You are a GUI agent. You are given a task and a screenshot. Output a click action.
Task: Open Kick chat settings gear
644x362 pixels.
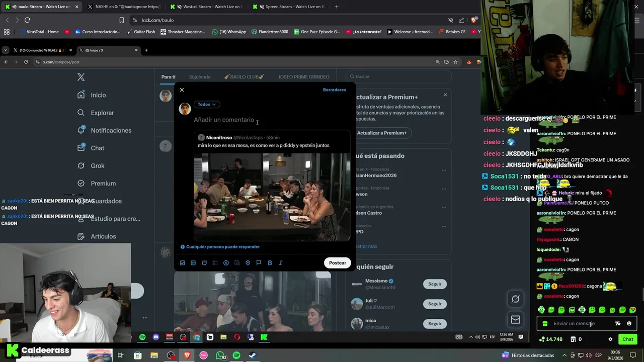pos(610,339)
